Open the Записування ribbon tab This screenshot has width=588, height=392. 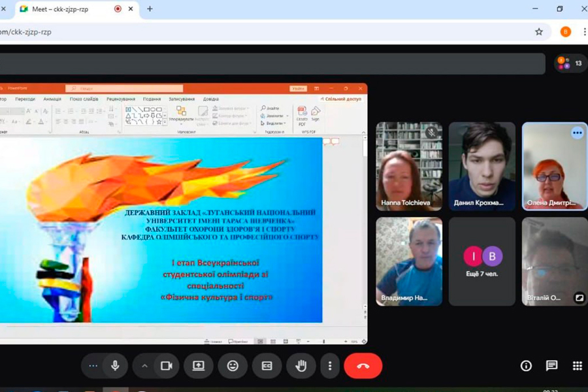coord(182,99)
